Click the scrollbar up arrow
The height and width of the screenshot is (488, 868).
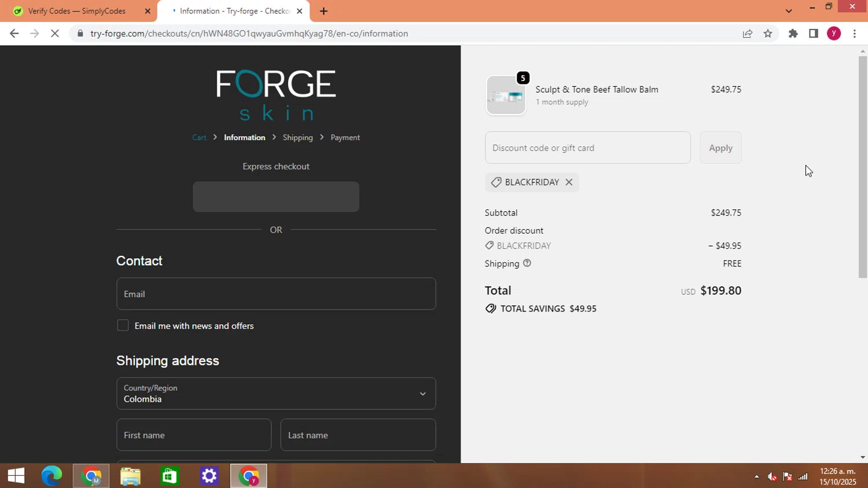(863, 52)
